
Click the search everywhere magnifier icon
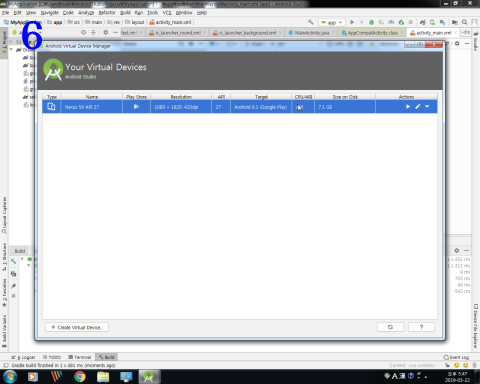coord(464,22)
